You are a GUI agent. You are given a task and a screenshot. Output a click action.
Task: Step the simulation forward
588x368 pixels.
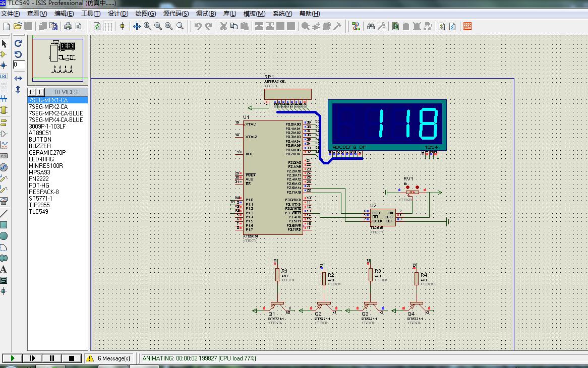tap(32, 358)
